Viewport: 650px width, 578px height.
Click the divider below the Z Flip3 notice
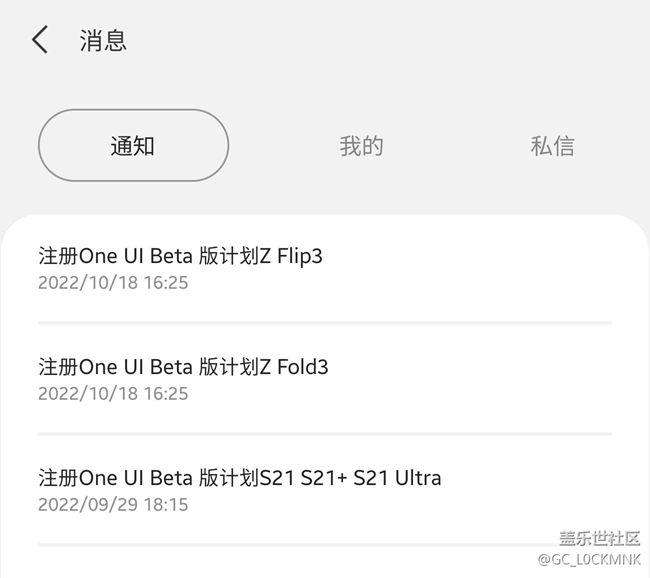point(324,323)
